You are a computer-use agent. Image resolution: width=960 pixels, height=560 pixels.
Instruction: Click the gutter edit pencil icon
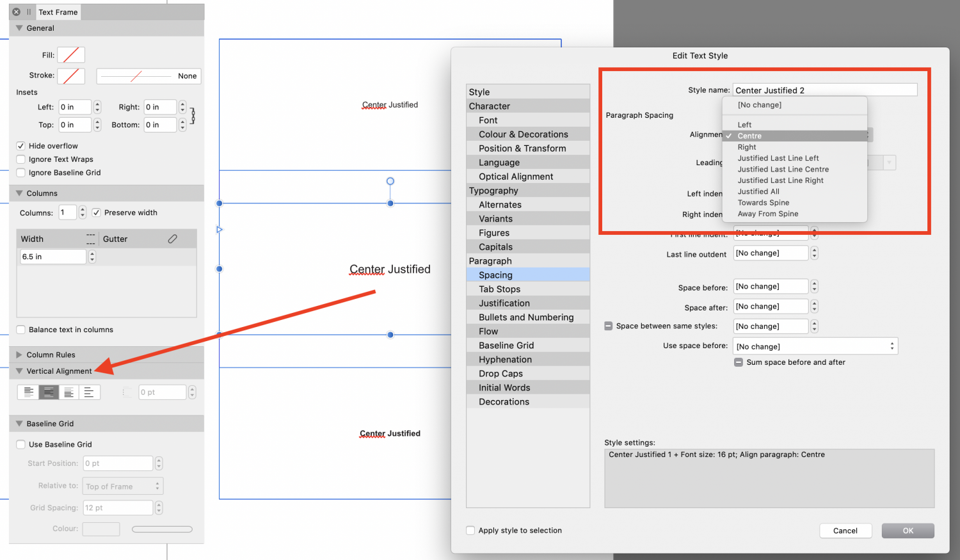tap(172, 238)
